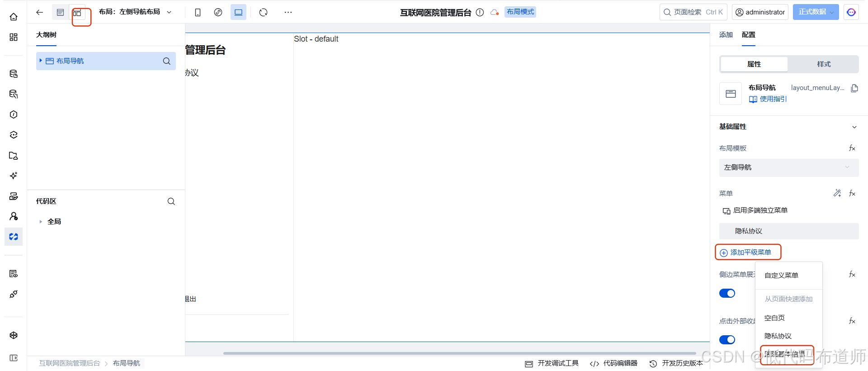The width and height of the screenshot is (868, 371).
Task: Click the info icon beside app title
Action: pyautogui.click(x=480, y=12)
